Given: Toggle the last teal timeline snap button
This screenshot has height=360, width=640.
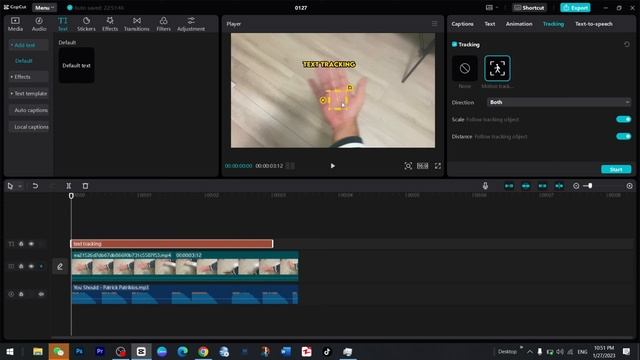Looking at the screenshot, I should click(559, 186).
